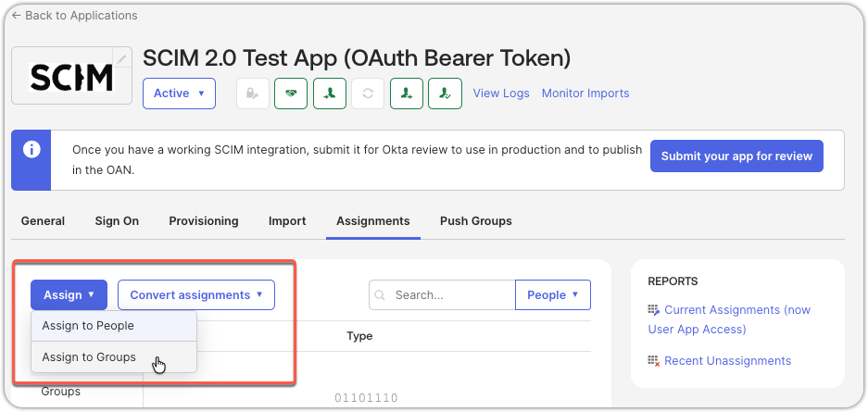Open the Active status dropdown
Viewport: 868px width, 412px height.
click(x=180, y=94)
